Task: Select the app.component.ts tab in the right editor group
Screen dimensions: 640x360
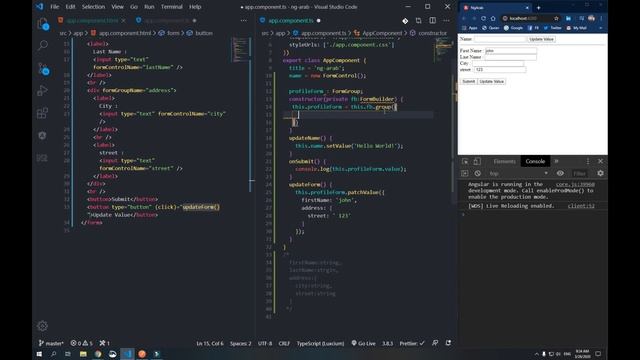Action: tap(291, 20)
